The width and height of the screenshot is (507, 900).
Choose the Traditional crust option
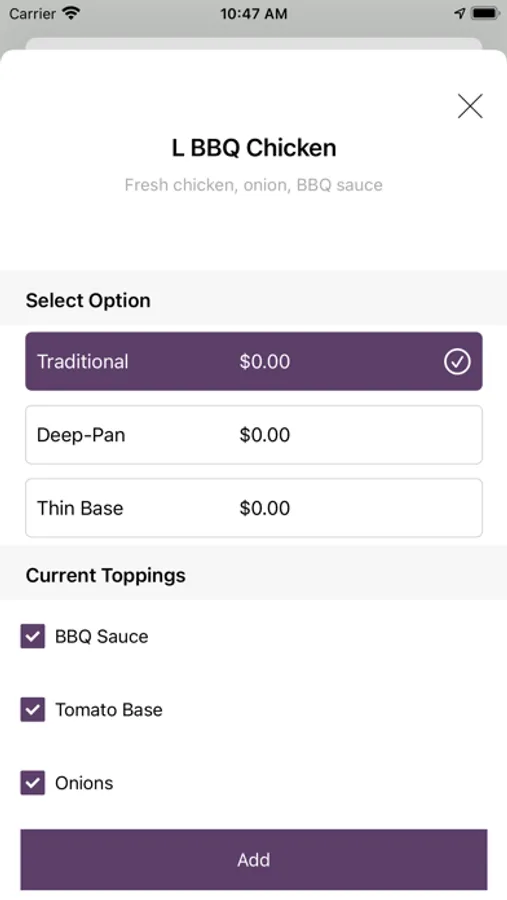click(x=254, y=362)
